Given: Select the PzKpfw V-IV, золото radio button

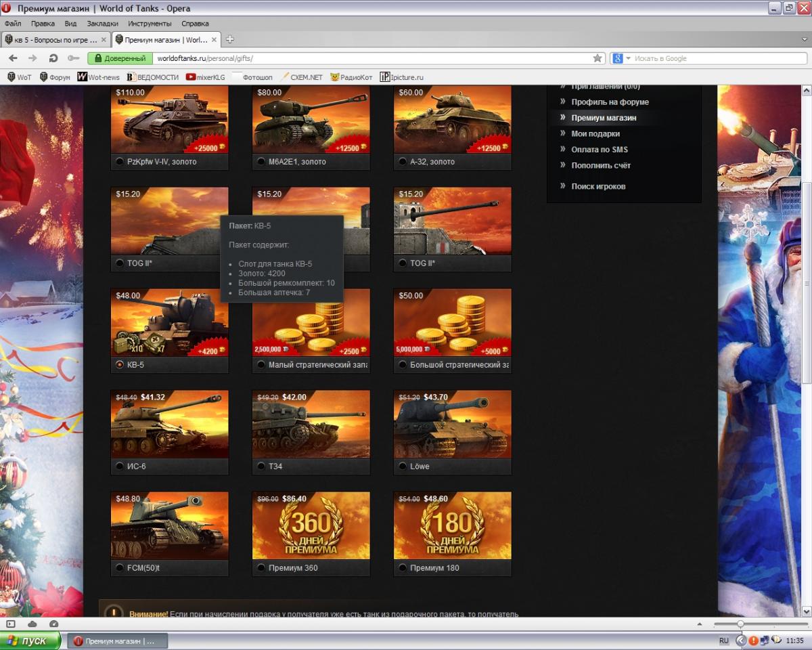Looking at the screenshot, I should (x=120, y=162).
